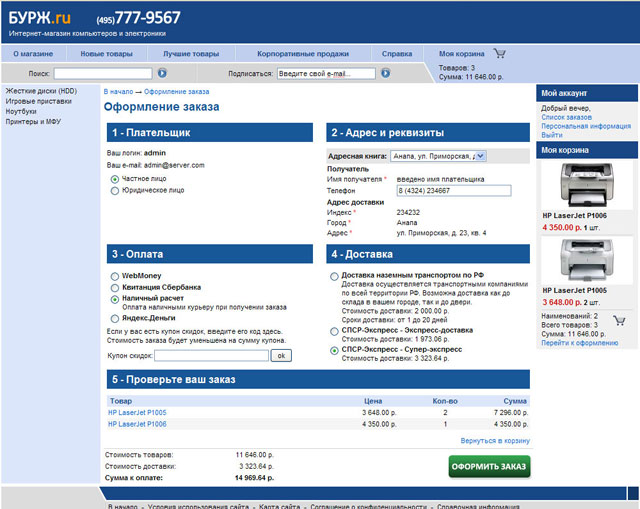The width and height of the screenshot is (640, 509).
Task: Click the БУРЖ.ru logo
Action: tap(40, 18)
